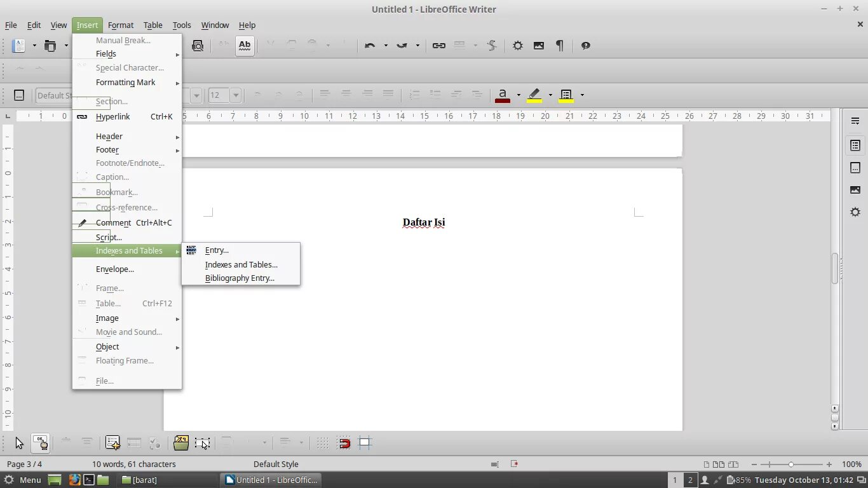
Task: Select Envelope... menu entry
Action: 127,269
